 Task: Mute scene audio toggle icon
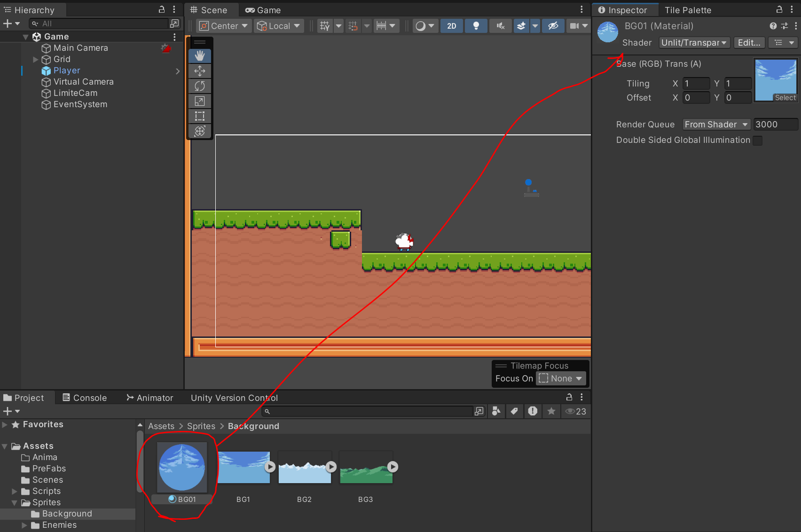tap(500, 26)
